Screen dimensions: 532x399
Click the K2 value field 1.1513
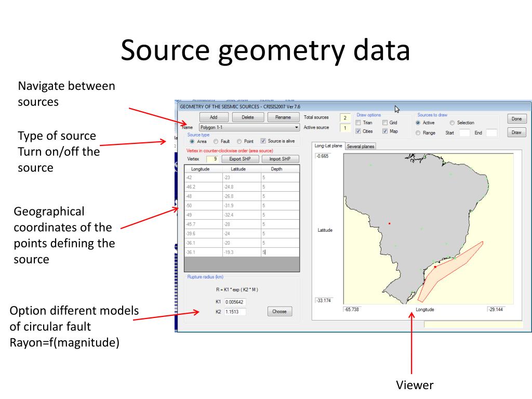235,312
